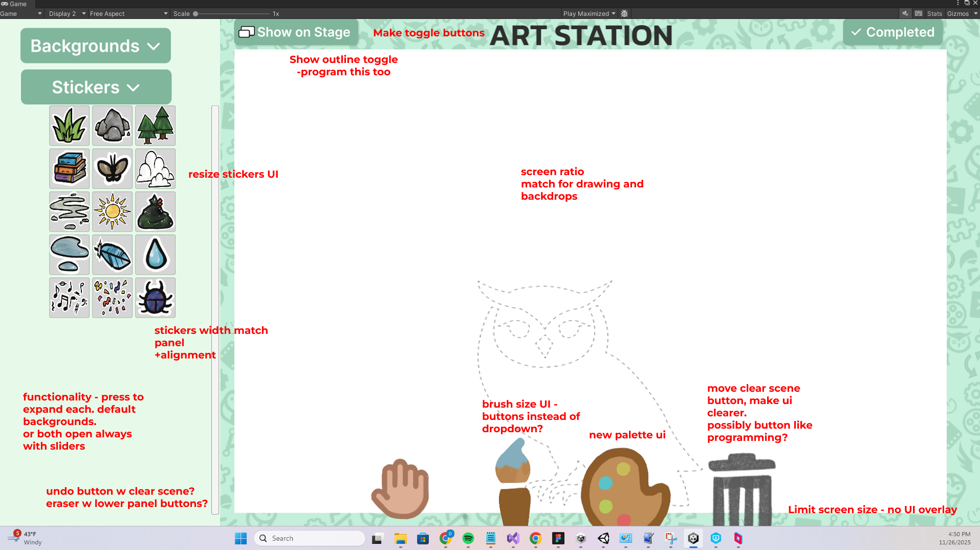The height and width of the screenshot is (550, 980).
Task: Click the stickers panel vertical scrollbar
Action: pos(215,310)
